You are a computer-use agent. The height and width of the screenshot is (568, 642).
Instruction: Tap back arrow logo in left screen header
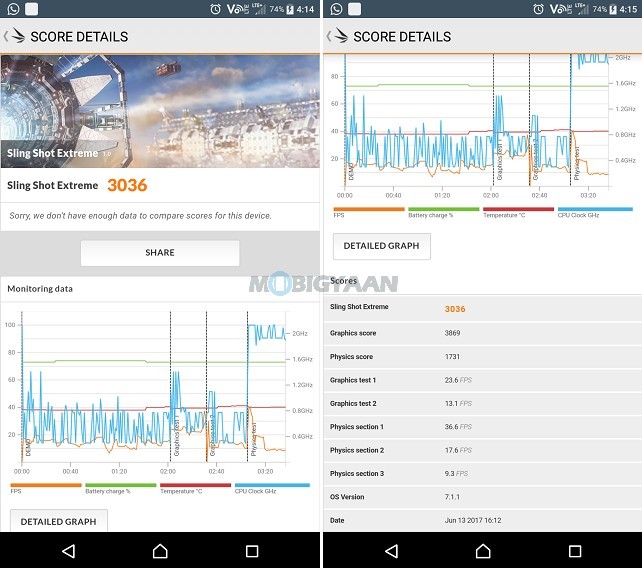point(15,36)
